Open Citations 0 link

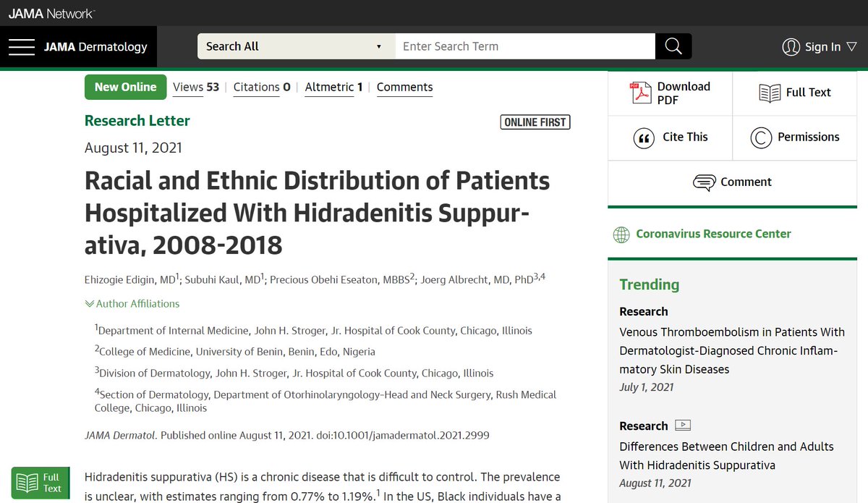(262, 87)
